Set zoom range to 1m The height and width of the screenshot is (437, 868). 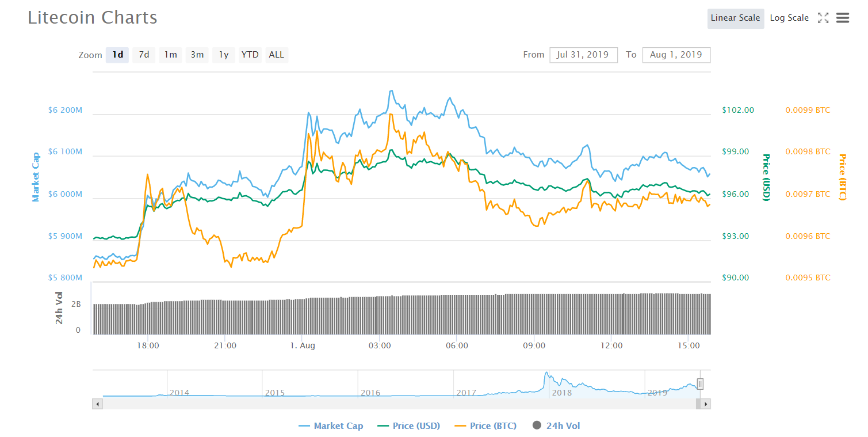170,55
